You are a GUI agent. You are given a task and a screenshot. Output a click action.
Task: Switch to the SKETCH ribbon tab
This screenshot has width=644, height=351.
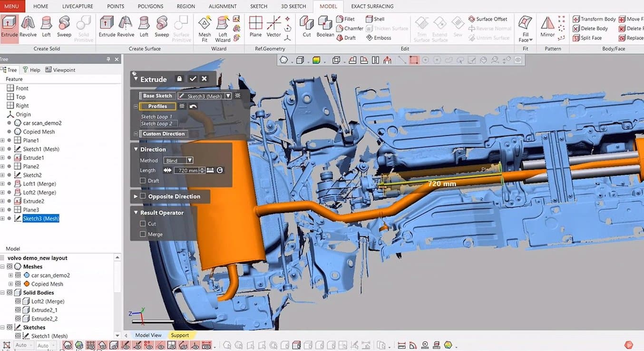point(259,6)
